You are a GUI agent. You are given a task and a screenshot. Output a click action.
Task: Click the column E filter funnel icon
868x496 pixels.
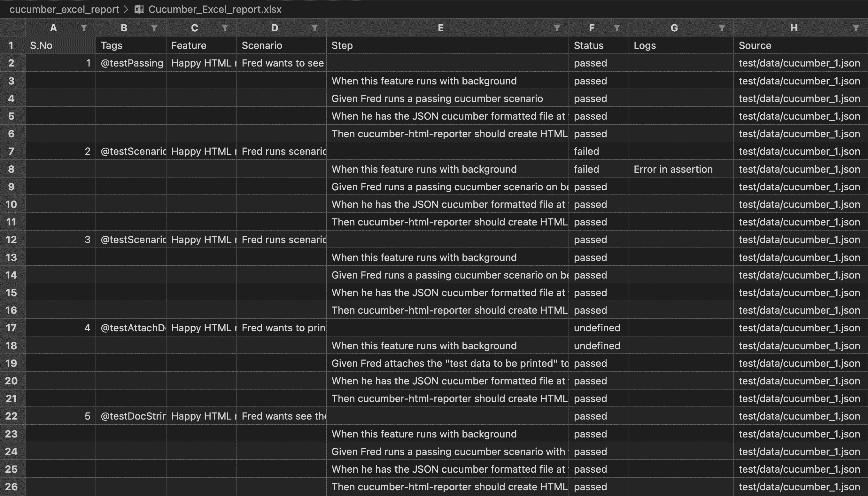click(557, 28)
